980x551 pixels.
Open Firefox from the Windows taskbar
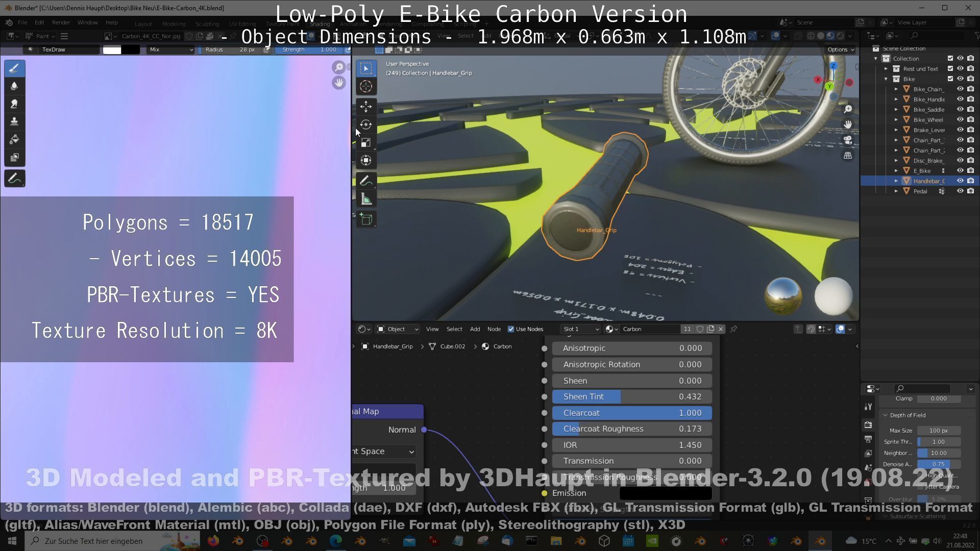tap(213, 541)
